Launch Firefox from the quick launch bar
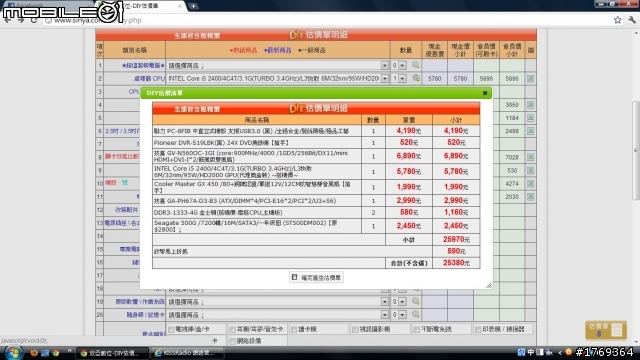Image resolution: width=640 pixels, height=360 pixels. point(34,353)
